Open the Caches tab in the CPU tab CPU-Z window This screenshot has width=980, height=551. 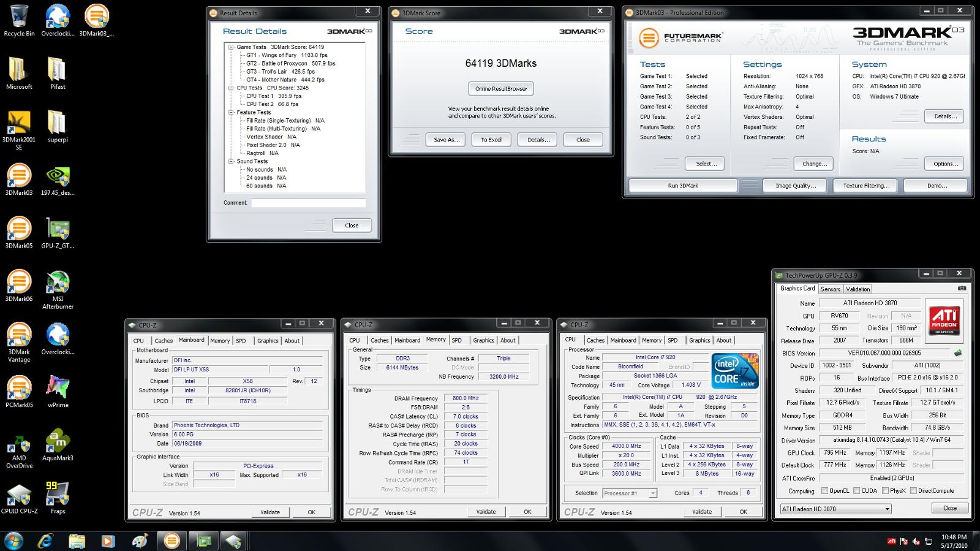coord(595,340)
